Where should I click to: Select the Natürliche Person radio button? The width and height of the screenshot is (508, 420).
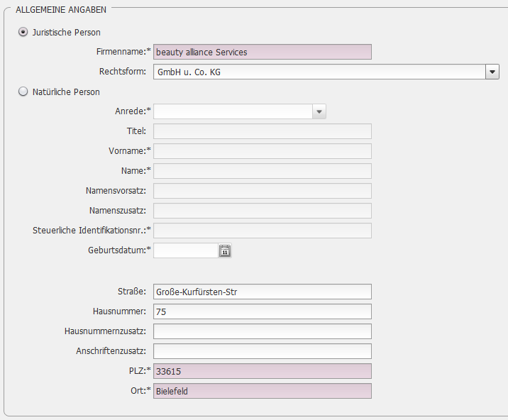pos(23,92)
